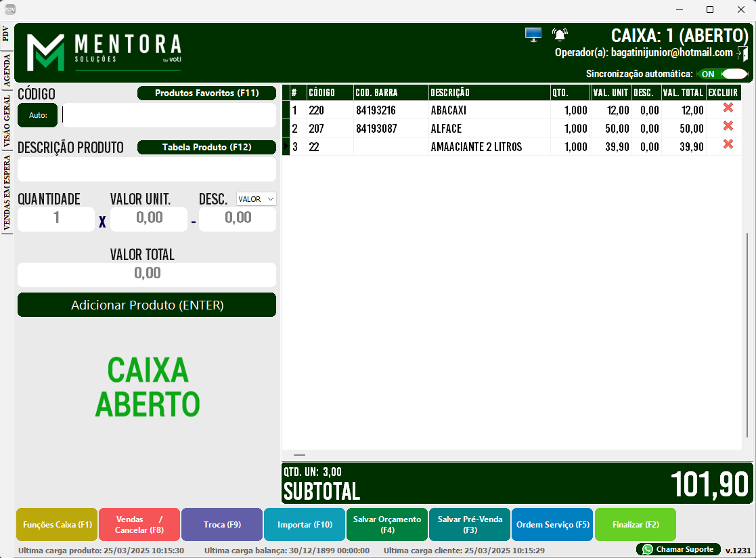Delete AMAACIANTE 2 LITROS with red X
Image resolution: width=756 pixels, height=558 pixels.
[x=728, y=145]
